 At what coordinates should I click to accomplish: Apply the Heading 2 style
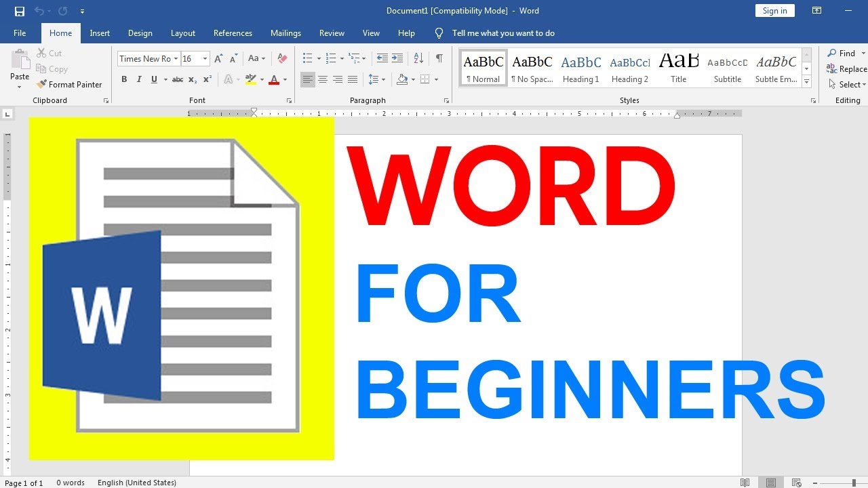click(x=630, y=68)
